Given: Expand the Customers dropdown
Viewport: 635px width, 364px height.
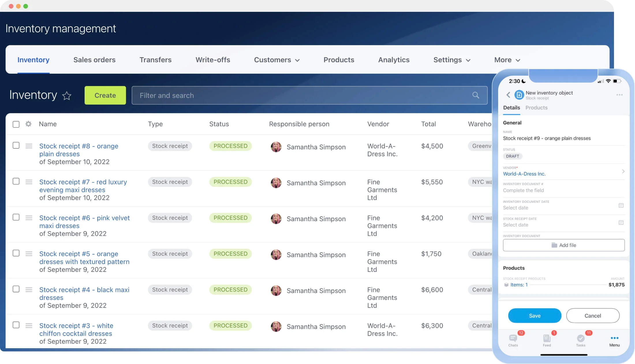Looking at the screenshot, I should coord(277,60).
